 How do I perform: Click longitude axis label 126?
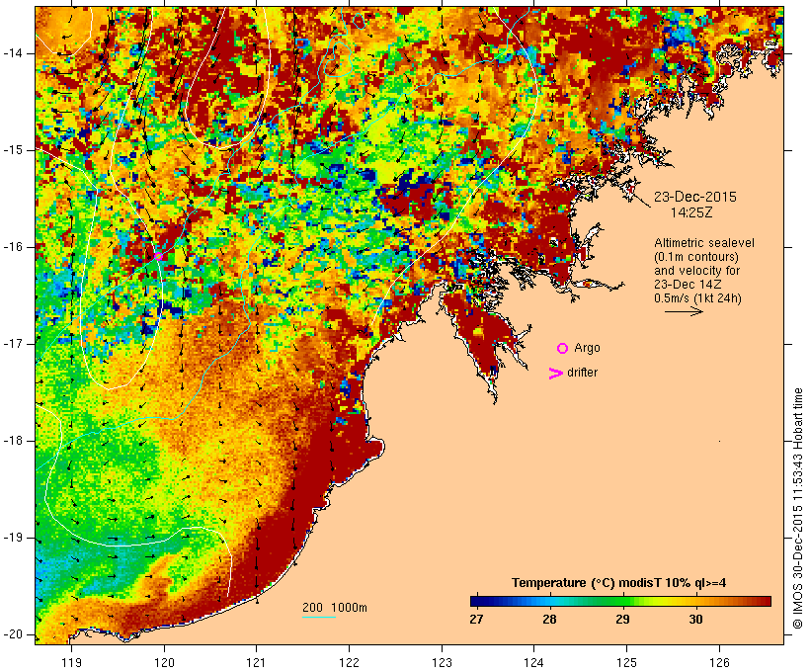click(x=719, y=662)
